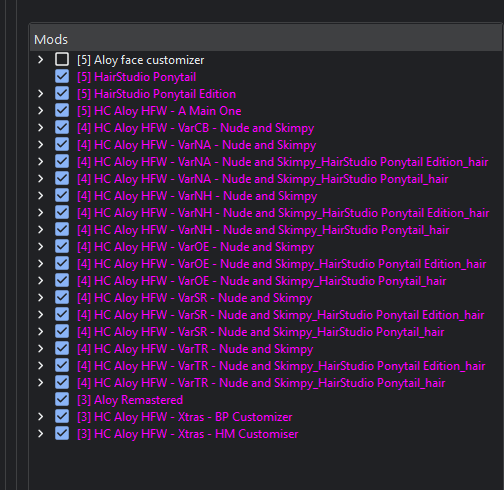504x490 pixels.
Task: Select 'VarCB - Nude and Skimpy' row text
Action: (196, 128)
